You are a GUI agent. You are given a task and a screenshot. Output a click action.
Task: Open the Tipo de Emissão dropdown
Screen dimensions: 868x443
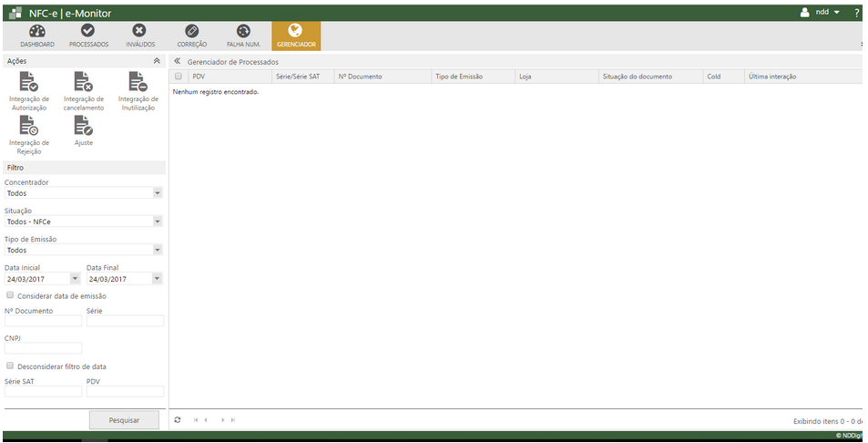coord(83,250)
